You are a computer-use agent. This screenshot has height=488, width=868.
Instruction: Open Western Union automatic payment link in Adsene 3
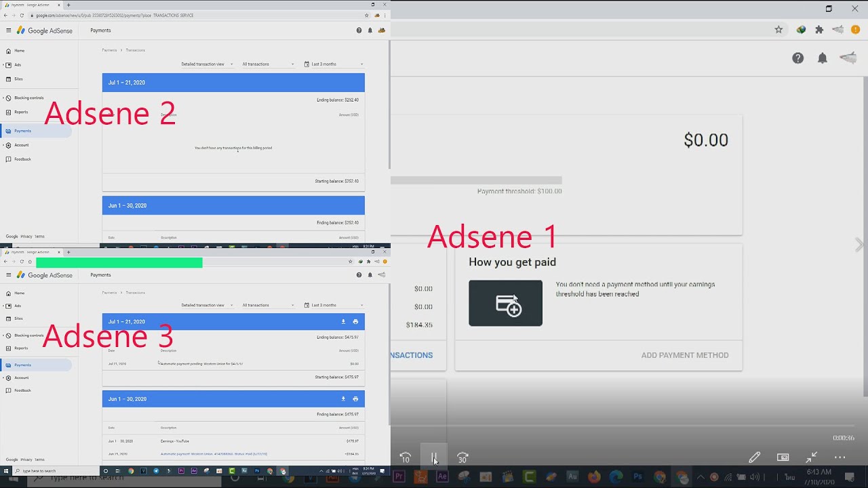[x=214, y=454]
